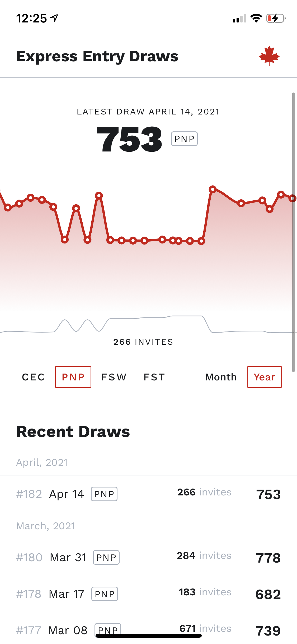Tap the cellular signal bars icon
Image resolution: width=297 pixels, height=644 pixels.
click(x=239, y=19)
